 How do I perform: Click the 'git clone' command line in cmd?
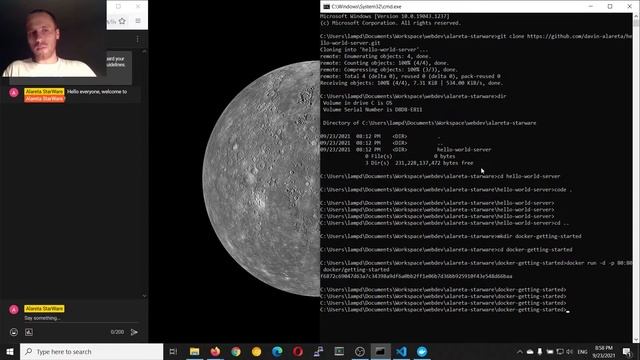pyautogui.click(x=476, y=40)
